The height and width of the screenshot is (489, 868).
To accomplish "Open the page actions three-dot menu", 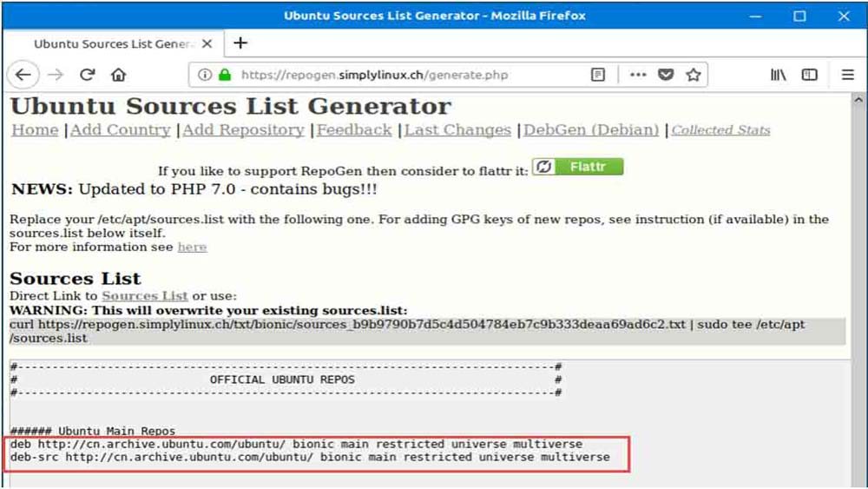I will point(638,75).
